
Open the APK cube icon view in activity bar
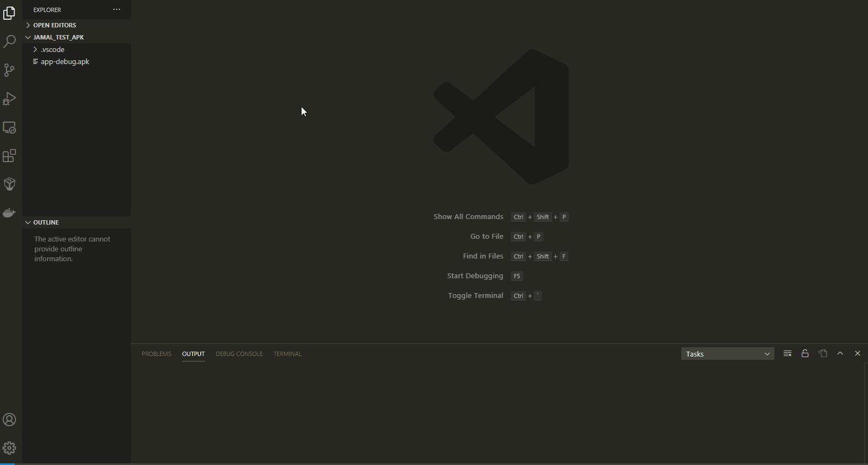click(9, 184)
